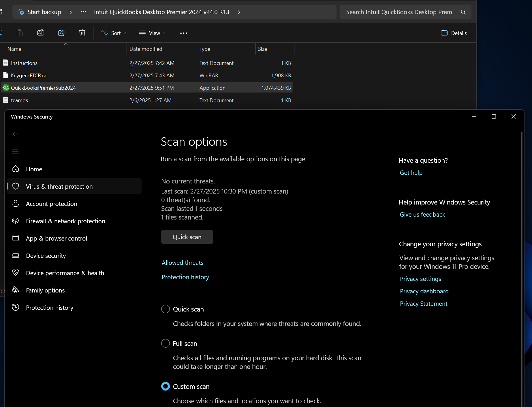Toggle the hamburger navigation menu in Windows Security
Viewport: 532px width, 407px height.
[x=15, y=151]
